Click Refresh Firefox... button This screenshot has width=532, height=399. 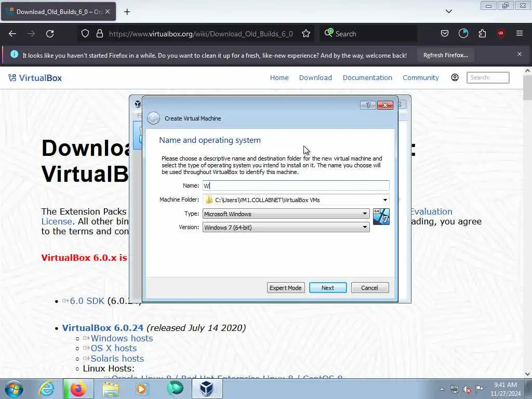tap(445, 55)
